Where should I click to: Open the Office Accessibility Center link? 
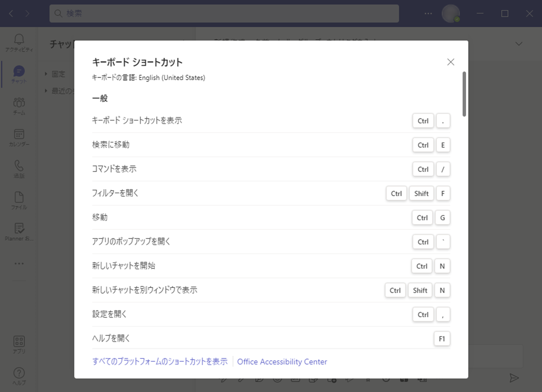pos(282,362)
